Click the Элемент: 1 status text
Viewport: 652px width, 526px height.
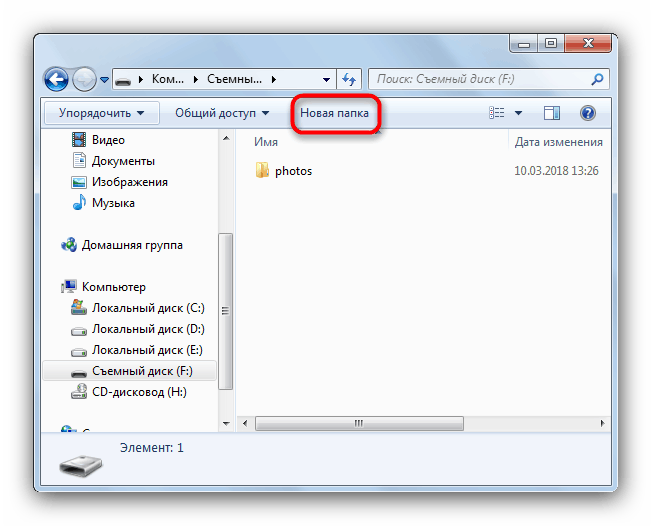pyautogui.click(x=151, y=447)
